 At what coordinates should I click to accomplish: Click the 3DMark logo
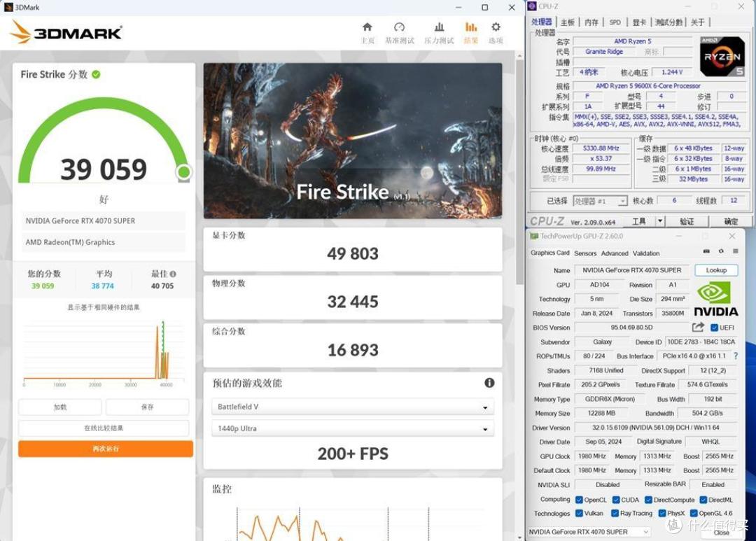[x=66, y=32]
